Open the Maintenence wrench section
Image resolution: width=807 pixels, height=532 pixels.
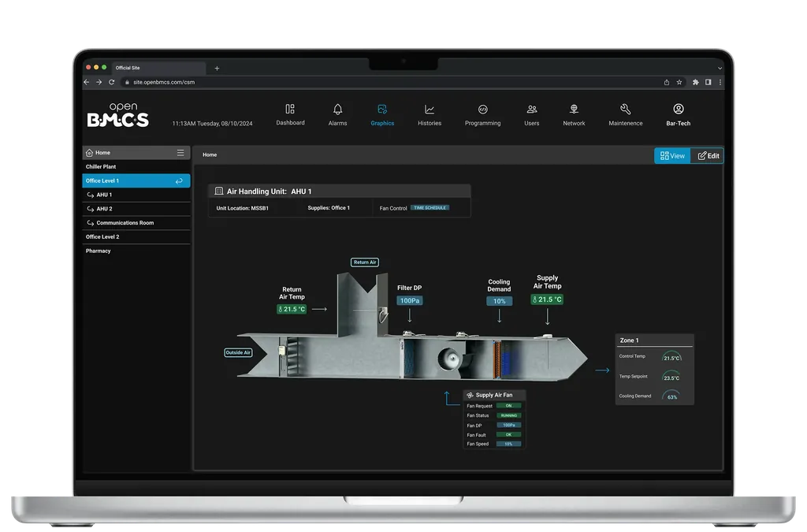625,115
